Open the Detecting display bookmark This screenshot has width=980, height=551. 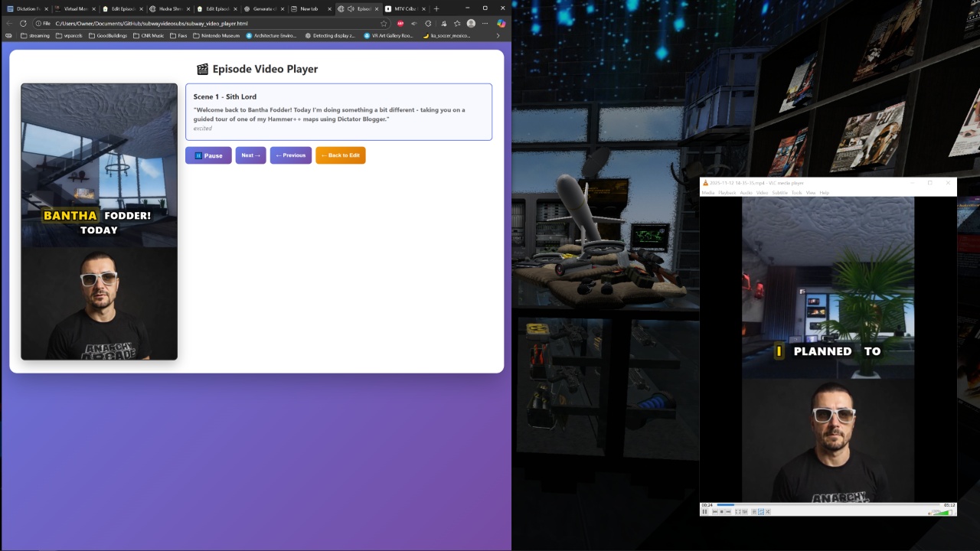pyautogui.click(x=331, y=35)
